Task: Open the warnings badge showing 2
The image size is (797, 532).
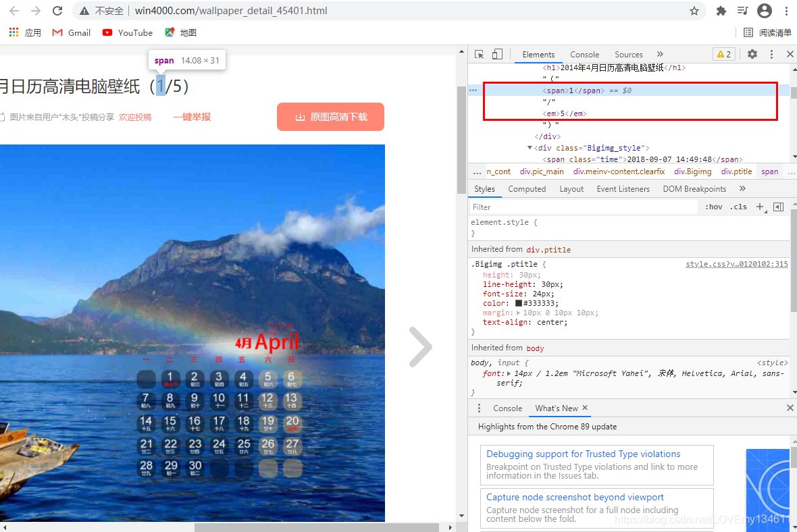Action: [x=724, y=55]
